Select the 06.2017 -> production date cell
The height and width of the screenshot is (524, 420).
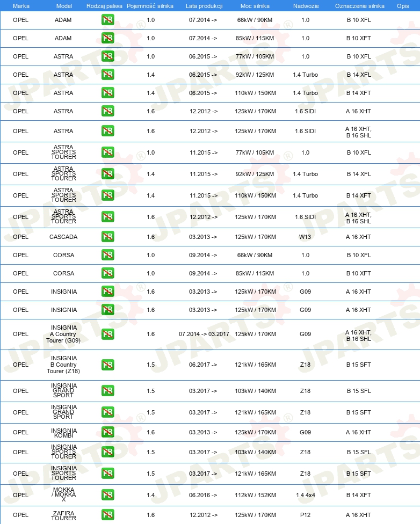coord(203,365)
